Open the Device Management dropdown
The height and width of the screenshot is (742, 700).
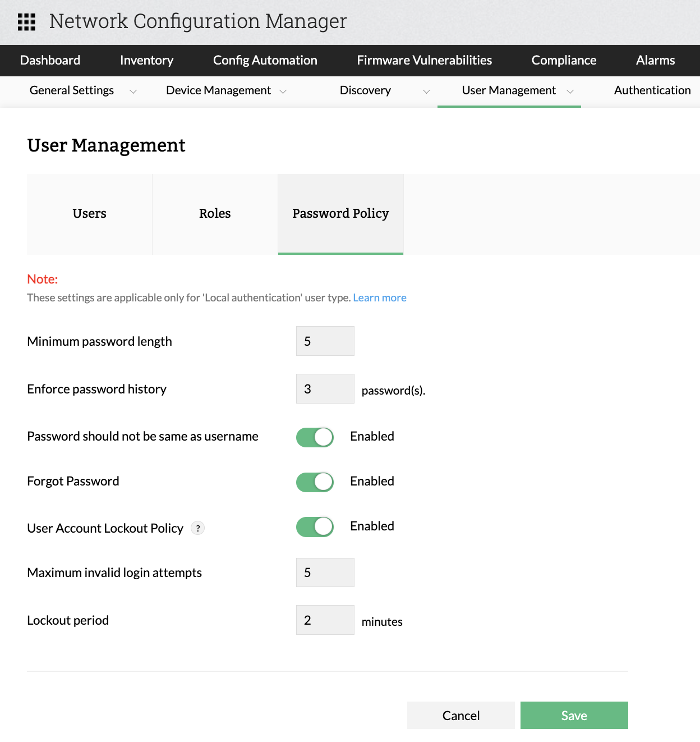coord(283,91)
